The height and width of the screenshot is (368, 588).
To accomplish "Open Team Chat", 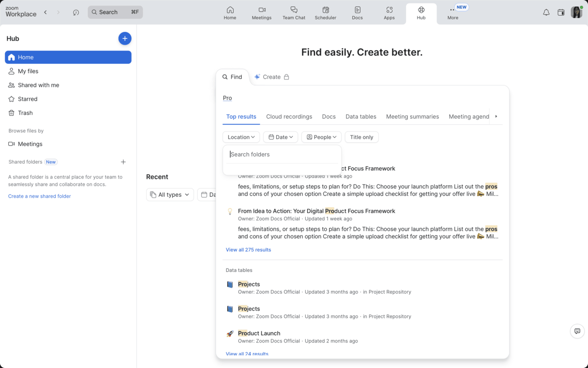I will point(294,13).
